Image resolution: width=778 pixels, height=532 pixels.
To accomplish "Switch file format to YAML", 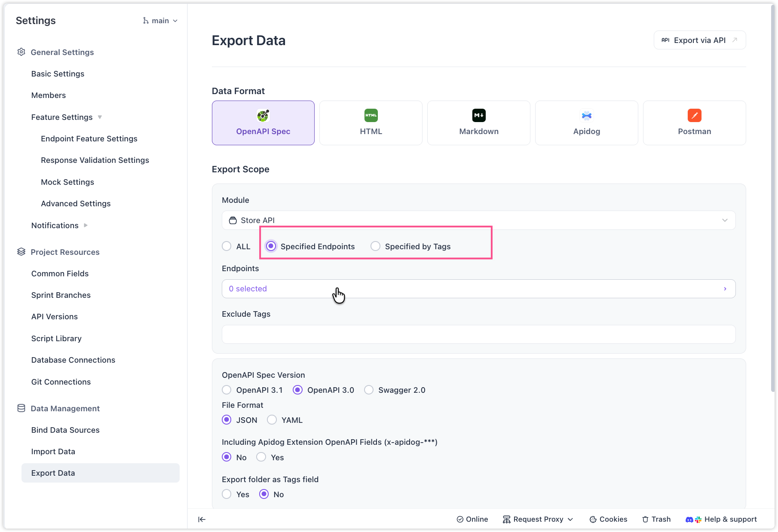I will pos(272,420).
